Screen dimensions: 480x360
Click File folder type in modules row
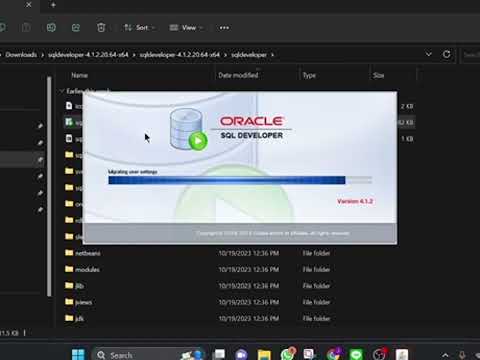(x=316, y=269)
